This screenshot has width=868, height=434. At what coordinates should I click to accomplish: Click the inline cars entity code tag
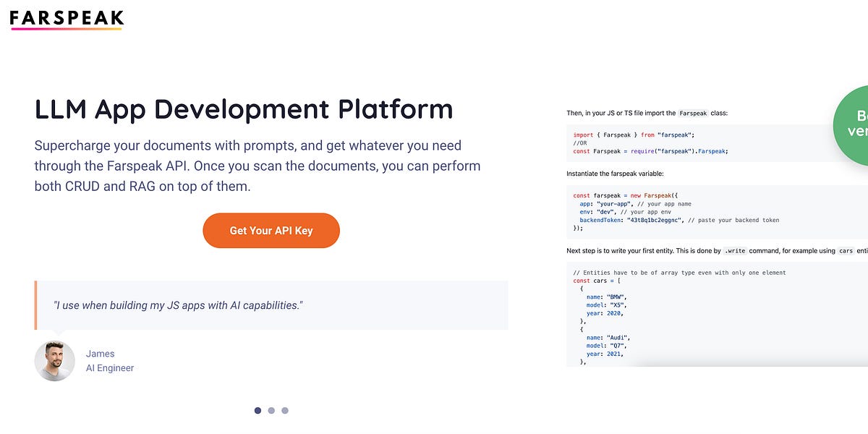[x=846, y=250]
